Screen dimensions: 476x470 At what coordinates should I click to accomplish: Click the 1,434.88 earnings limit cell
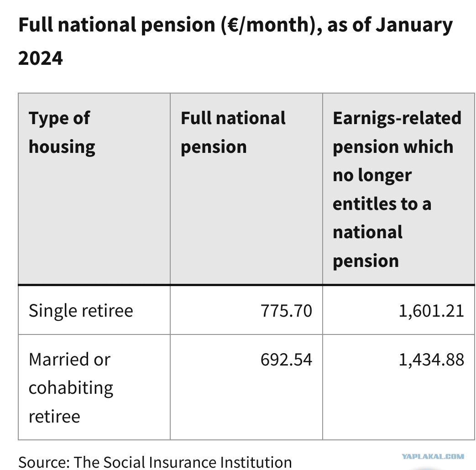coord(398,387)
